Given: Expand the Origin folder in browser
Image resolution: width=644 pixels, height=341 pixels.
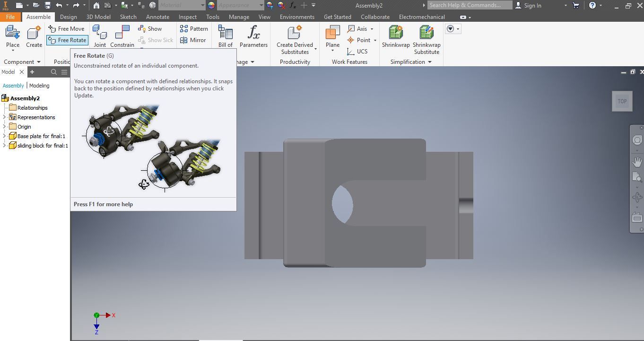Looking at the screenshot, I should (x=5, y=127).
